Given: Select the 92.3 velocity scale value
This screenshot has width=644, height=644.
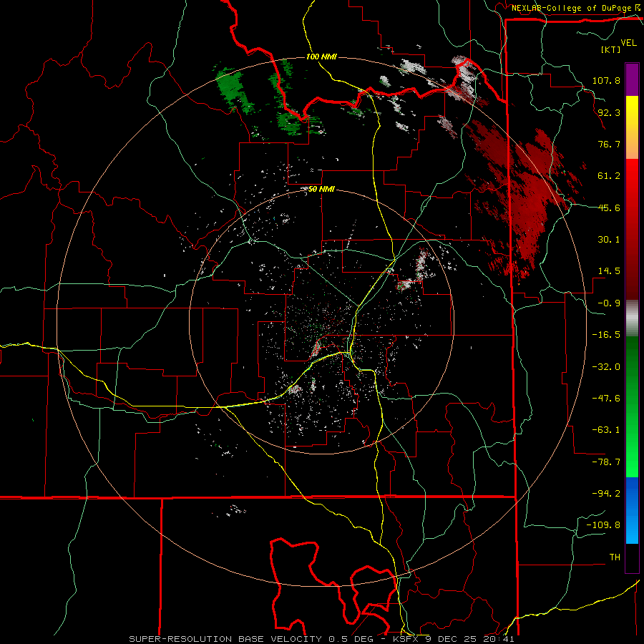Looking at the screenshot, I should tap(609, 112).
